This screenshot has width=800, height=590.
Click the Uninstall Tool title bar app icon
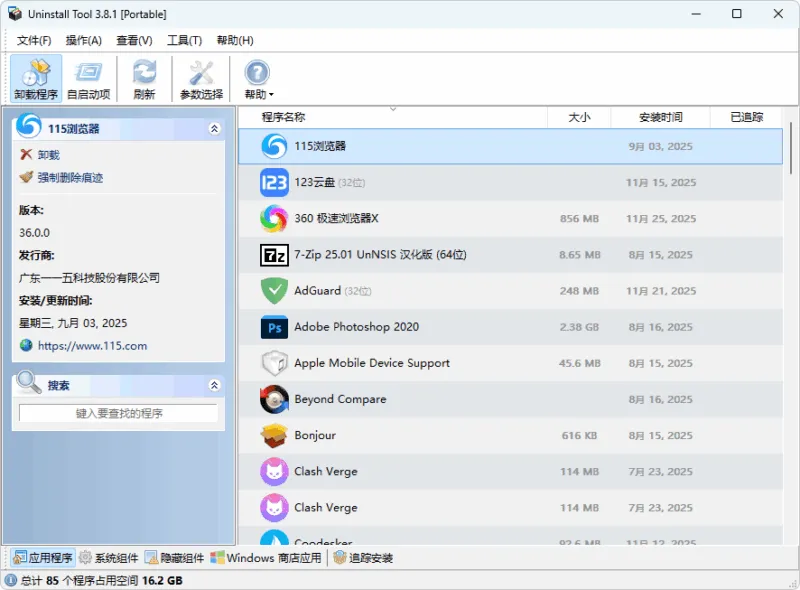click(15, 14)
